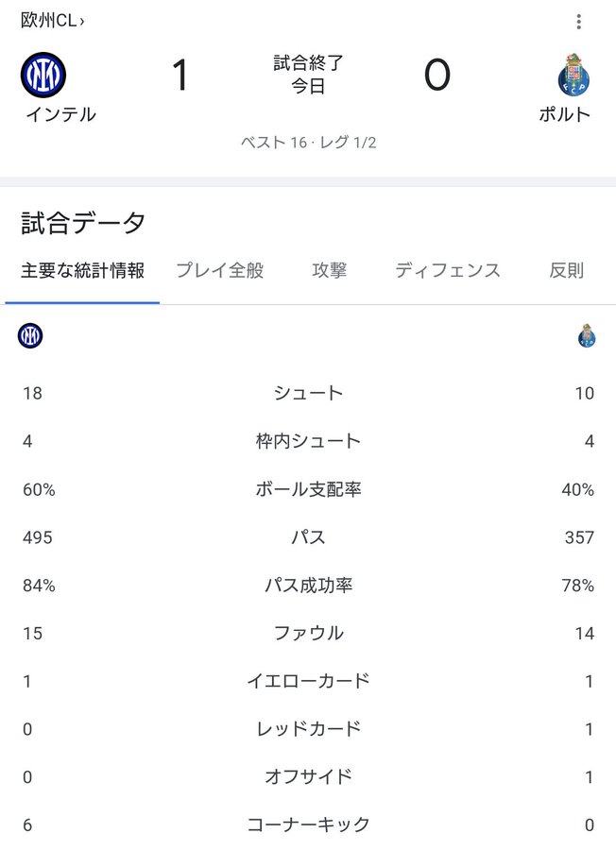Tap the large Porto club crest
The image size is (616, 850).
coord(573,75)
